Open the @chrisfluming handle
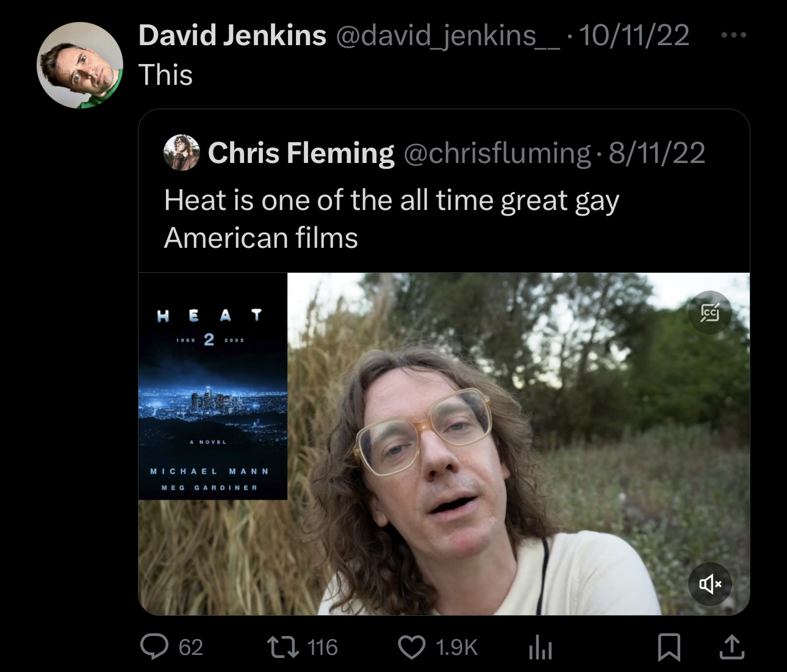This screenshot has height=672, width=787. (x=497, y=153)
